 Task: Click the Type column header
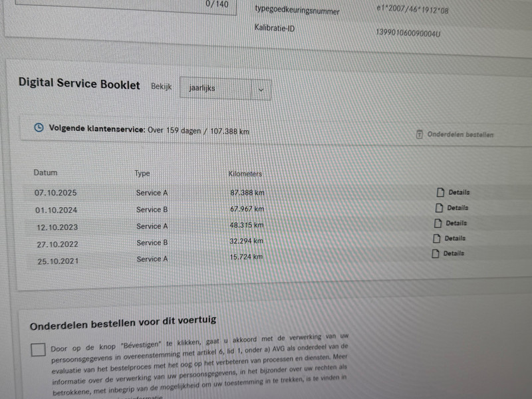point(142,173)
